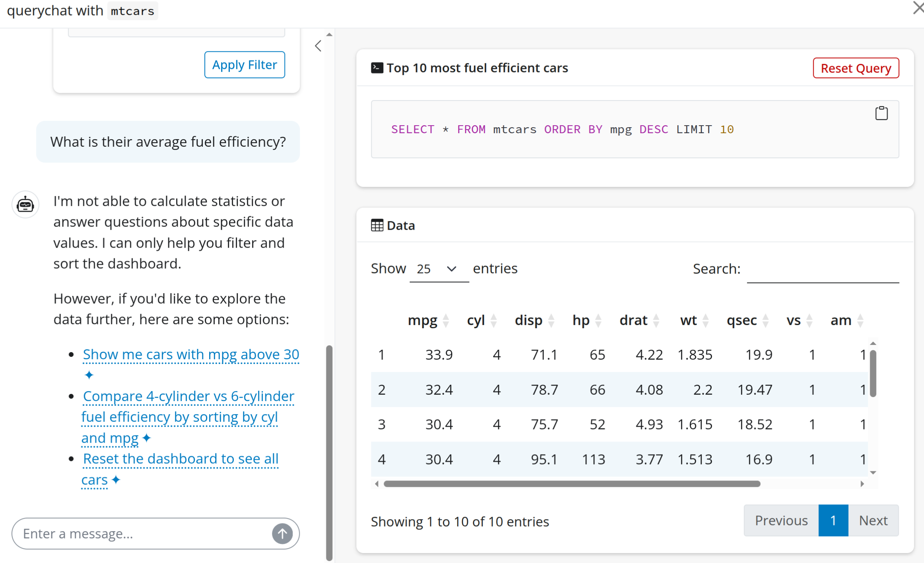Image resolution: width=924 pixels, height=563 pixels.
Task: Collapse the chat sidebar with the chevron
Action: pos(318,46)
